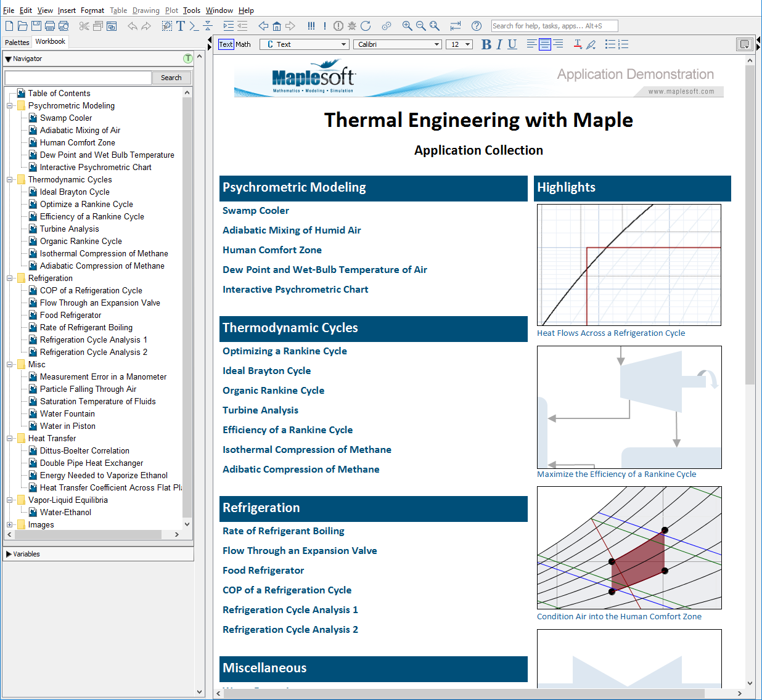Click the highlight color marker icon

(x=591, y=44)
